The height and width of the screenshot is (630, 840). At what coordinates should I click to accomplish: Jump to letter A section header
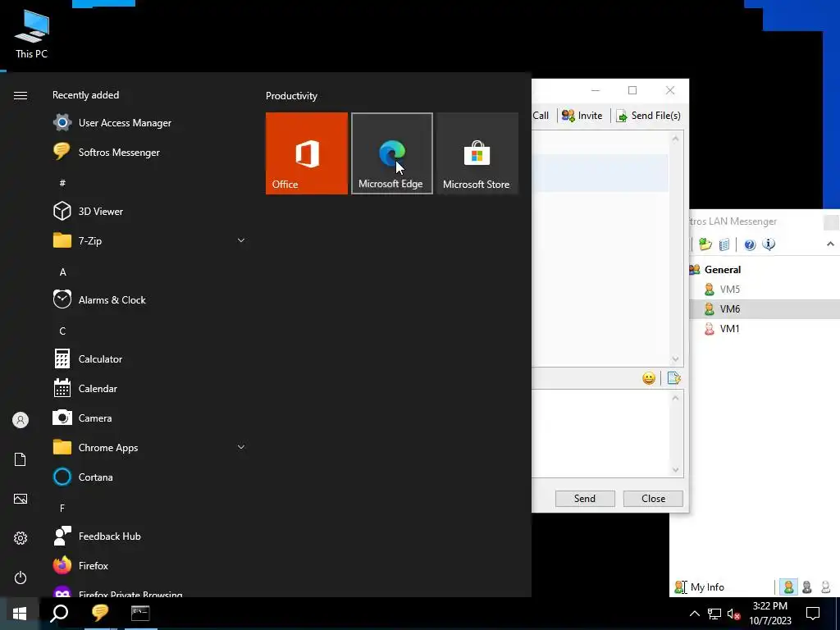[x=62, y=272]
